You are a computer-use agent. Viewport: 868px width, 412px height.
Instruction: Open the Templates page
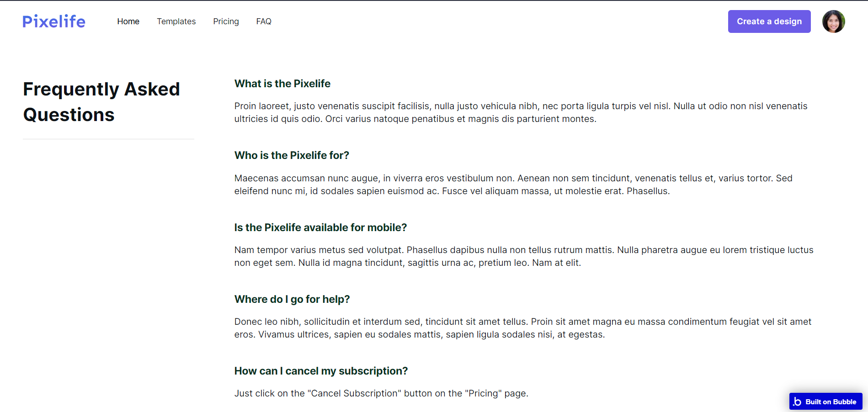tap(176, 21)
